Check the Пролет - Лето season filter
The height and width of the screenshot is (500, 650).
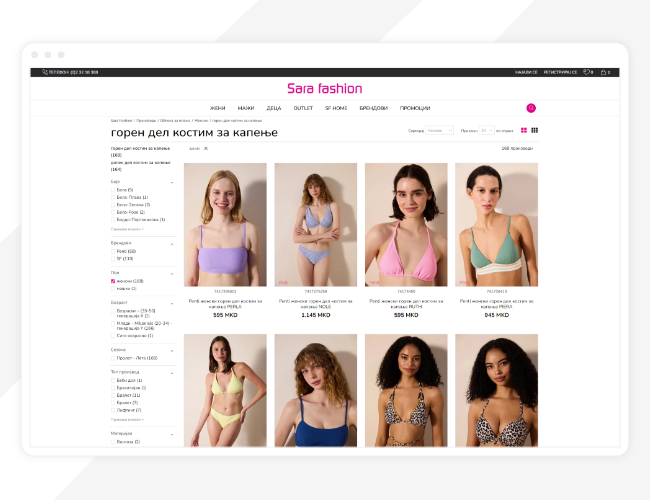[113, 358]
